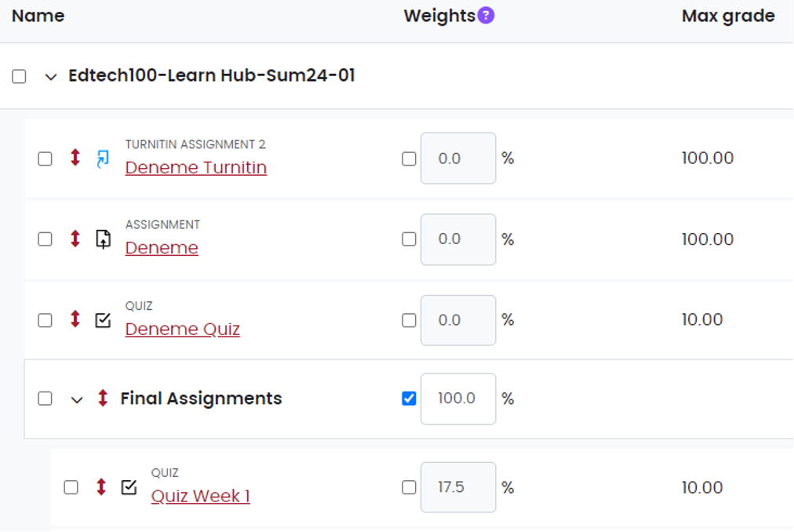Click the Final Assignments weight input field

pyautogui.click(x=457, y=399)
